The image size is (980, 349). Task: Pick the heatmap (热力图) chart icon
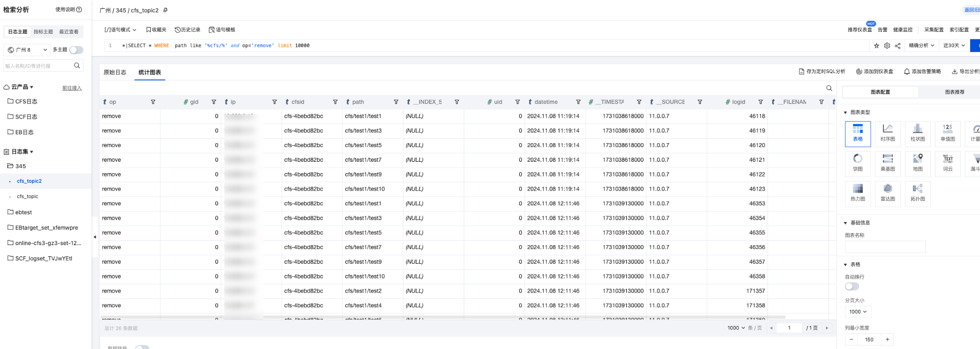857,192
